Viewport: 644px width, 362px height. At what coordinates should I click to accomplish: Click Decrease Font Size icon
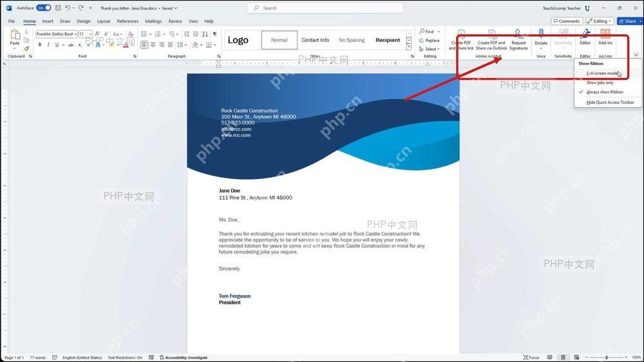point(106,34)
